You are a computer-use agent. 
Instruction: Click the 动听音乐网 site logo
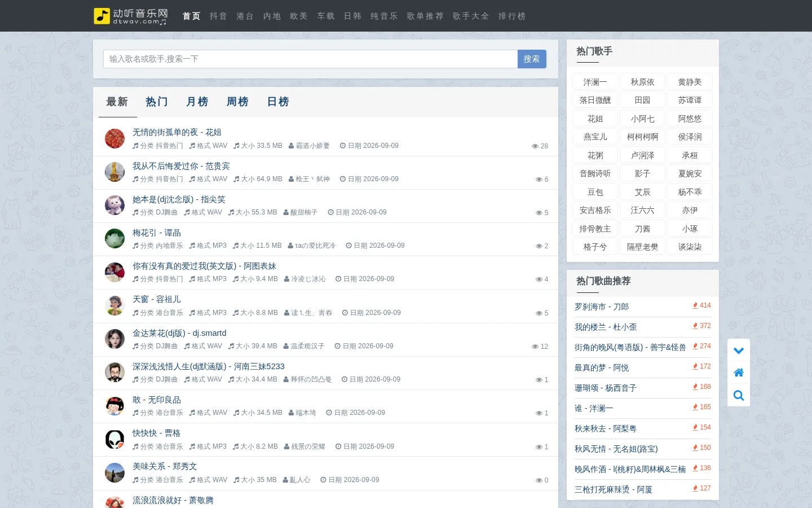(x=131, y=16)
